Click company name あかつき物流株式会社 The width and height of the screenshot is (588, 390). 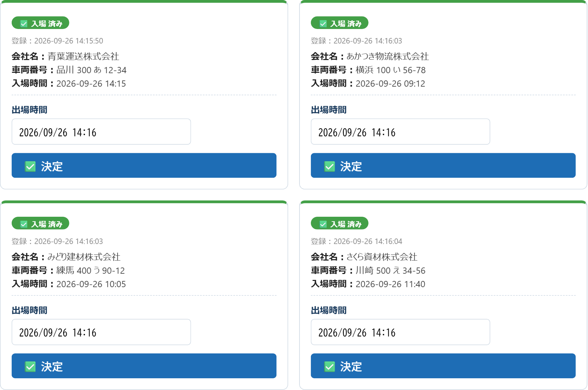tap(388, 56)
